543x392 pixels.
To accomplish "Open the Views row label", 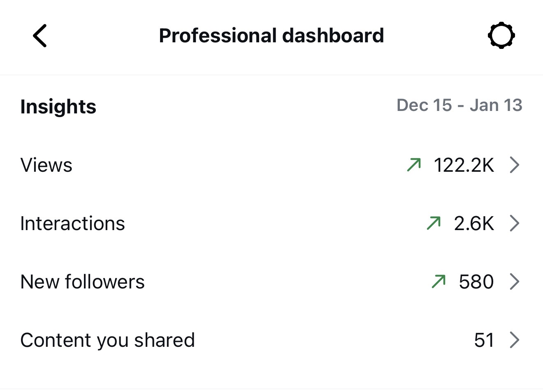I will point(46,165).
